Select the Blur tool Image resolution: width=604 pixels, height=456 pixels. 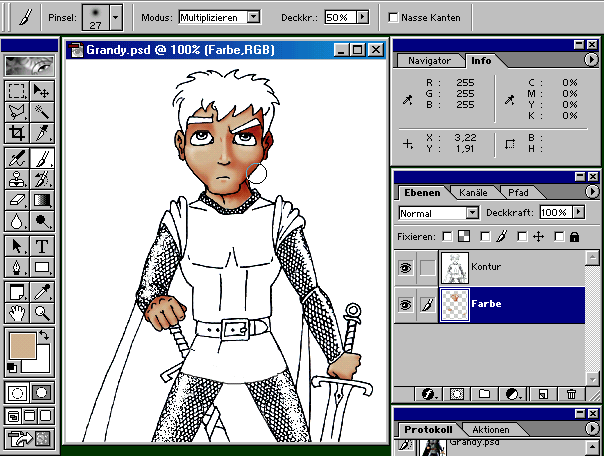(17, 221)
